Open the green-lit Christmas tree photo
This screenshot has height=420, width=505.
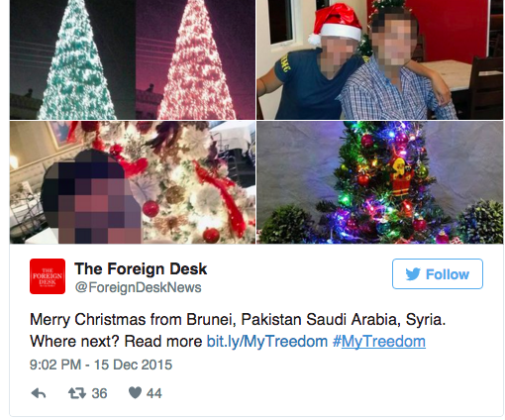click(x=72, y=59)
